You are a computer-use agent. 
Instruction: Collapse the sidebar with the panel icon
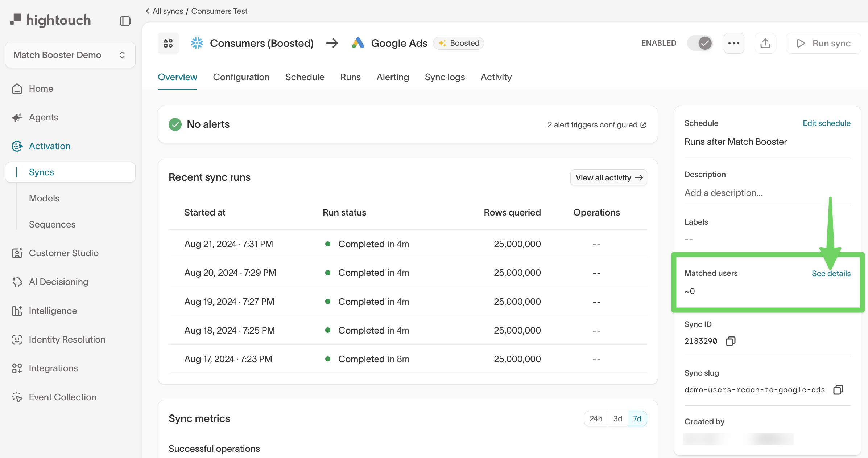click(x=125, y=21)
